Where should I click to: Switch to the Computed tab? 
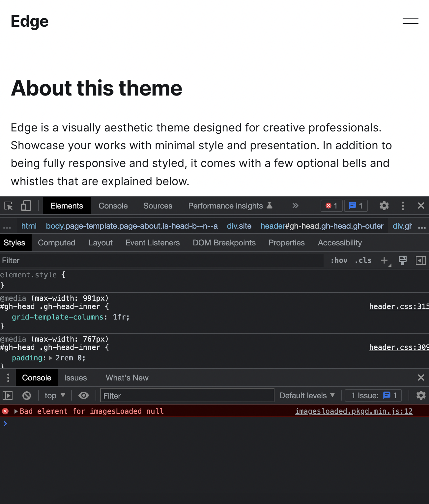(56, 243)
